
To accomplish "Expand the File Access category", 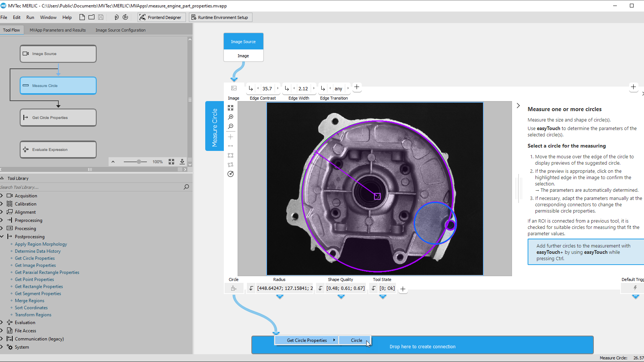I will 2,330.
